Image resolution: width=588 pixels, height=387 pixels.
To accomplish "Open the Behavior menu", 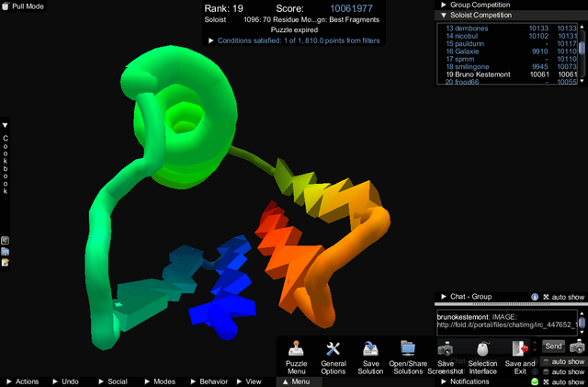I will [x=209, y=381].
